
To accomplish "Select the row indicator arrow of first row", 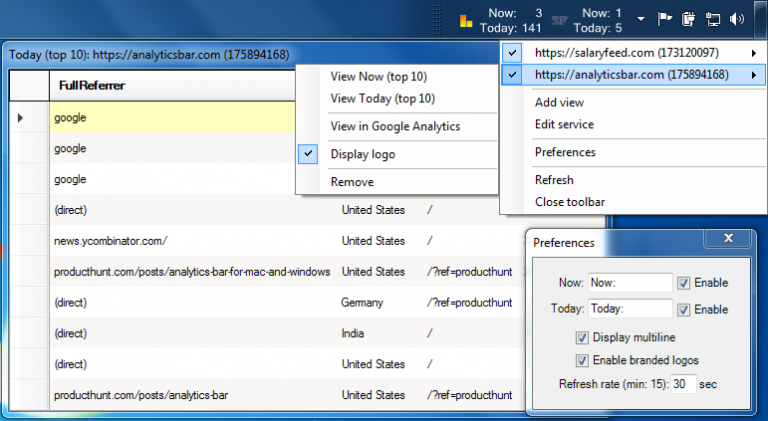I will (x=22, y=118).
